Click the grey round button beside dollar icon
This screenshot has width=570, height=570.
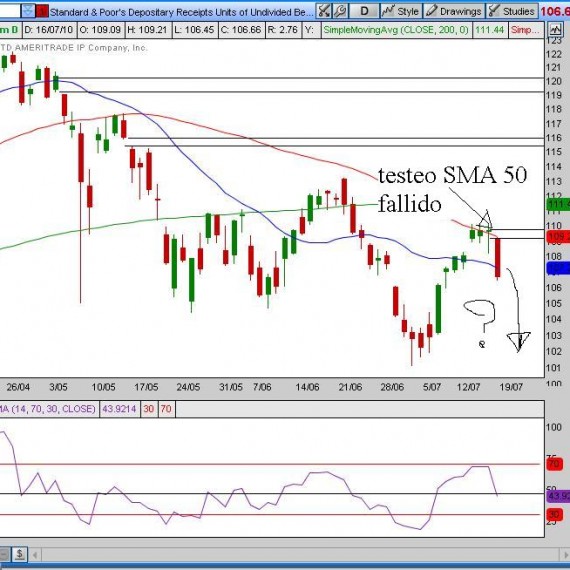4,554
